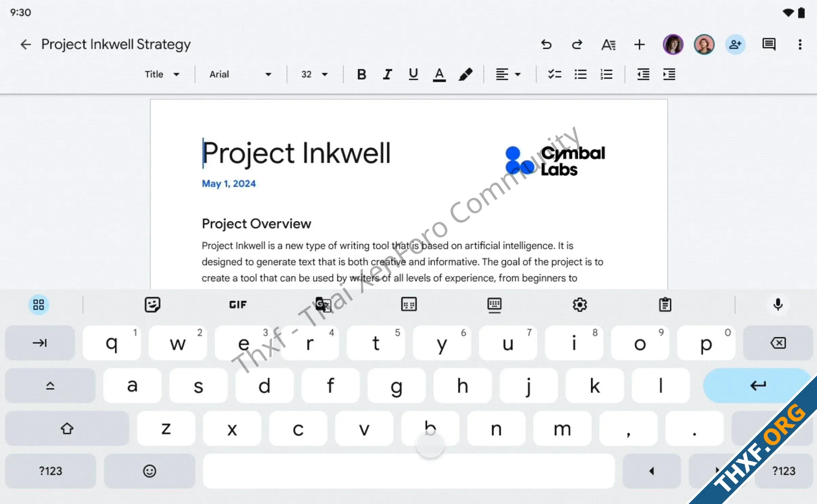
Task: Tap the backspace key
Action: click(778, 343)
